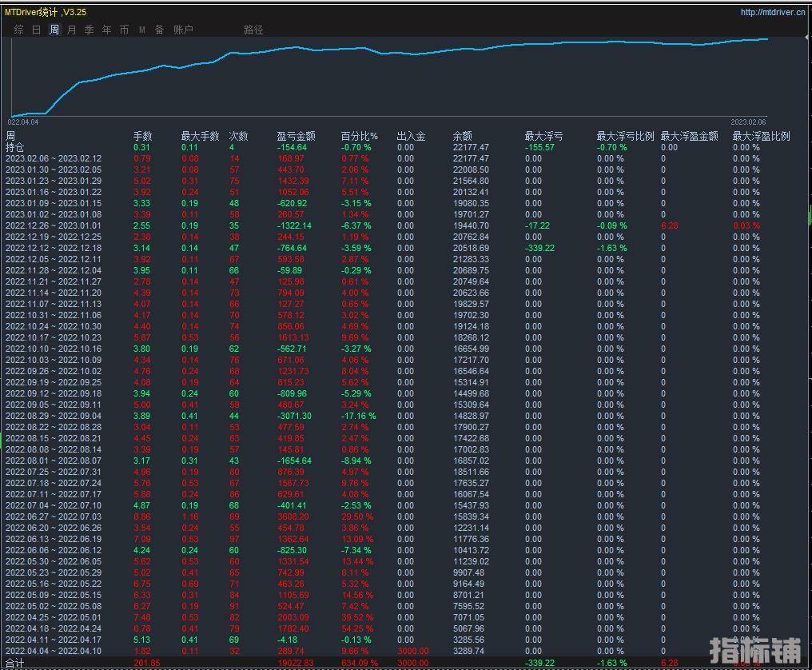The image size is (812, 670).
Task: Click the 路径 path tab
Action: pos(253,30)
